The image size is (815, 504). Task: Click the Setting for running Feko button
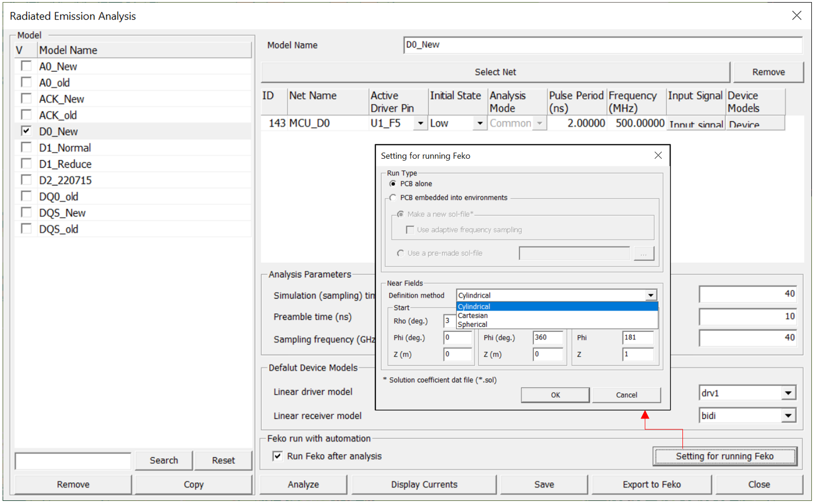tap(724, 456)
